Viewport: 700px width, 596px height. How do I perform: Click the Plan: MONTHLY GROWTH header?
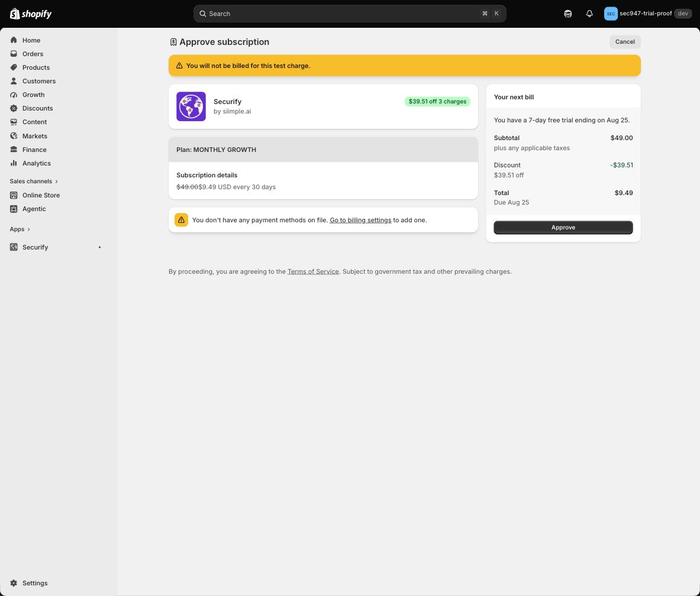(323, 150)
